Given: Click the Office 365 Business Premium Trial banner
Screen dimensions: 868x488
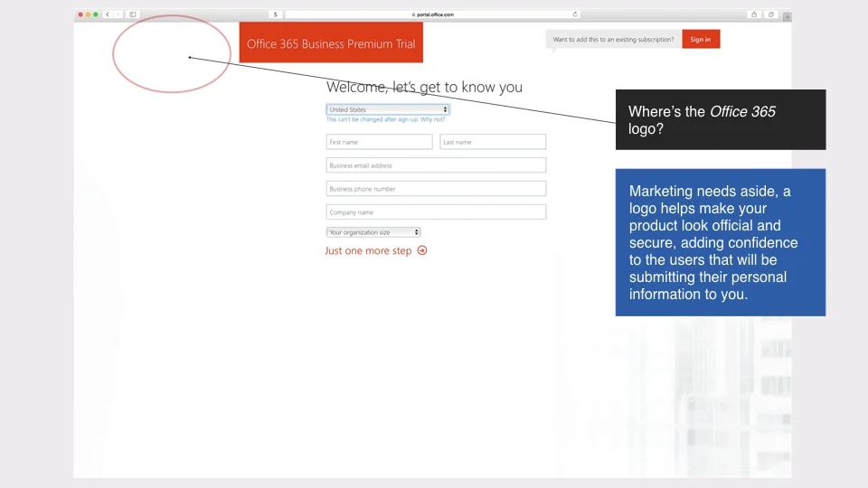Looking at the screenshot, I should (331, 42).
